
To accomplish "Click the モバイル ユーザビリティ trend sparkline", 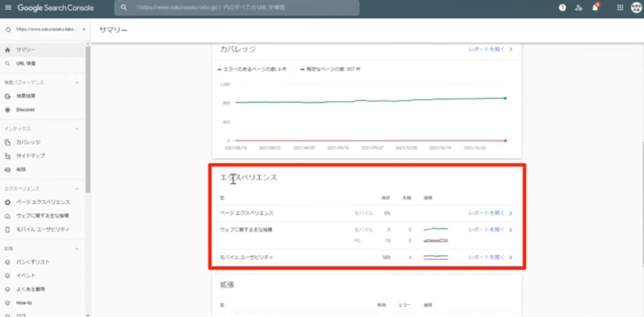I will tap(436, 257).
